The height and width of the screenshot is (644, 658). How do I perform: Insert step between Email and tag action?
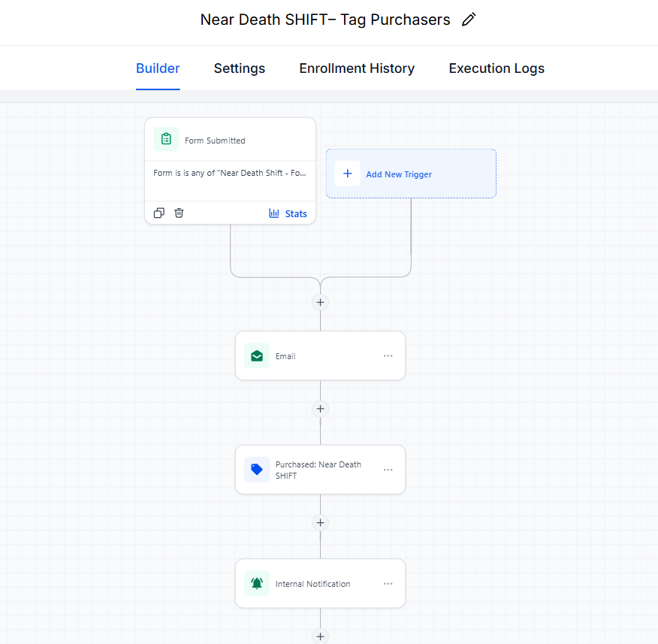(x=320, y=409)
